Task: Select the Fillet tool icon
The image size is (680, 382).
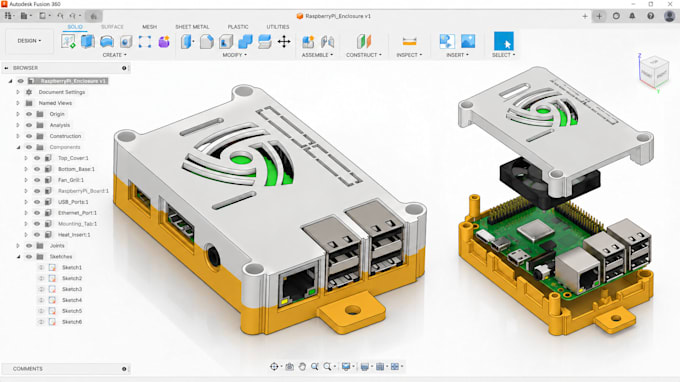Action: (x=207, y=42)
